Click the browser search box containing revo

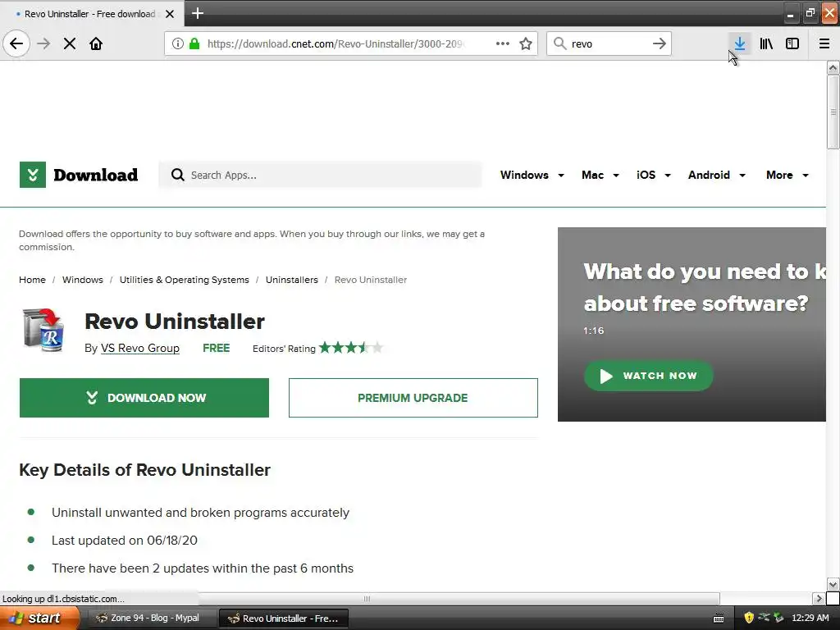(609, 43)
